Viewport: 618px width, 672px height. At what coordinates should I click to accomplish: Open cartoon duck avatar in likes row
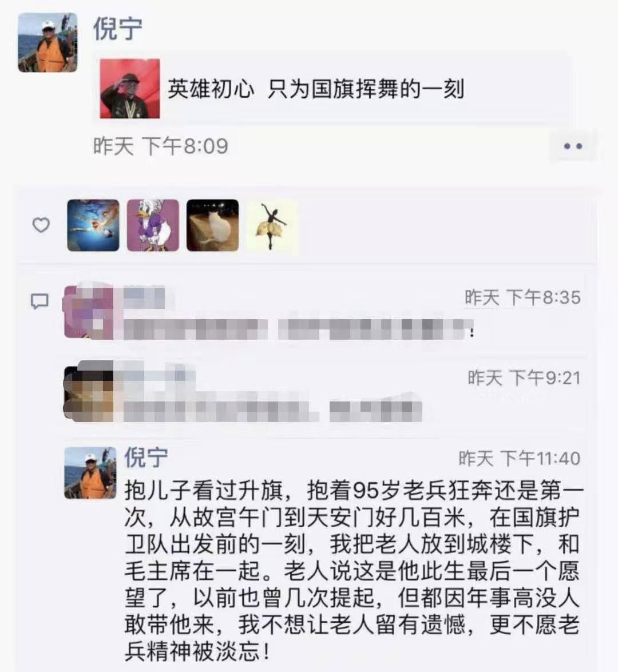[153, 225]
